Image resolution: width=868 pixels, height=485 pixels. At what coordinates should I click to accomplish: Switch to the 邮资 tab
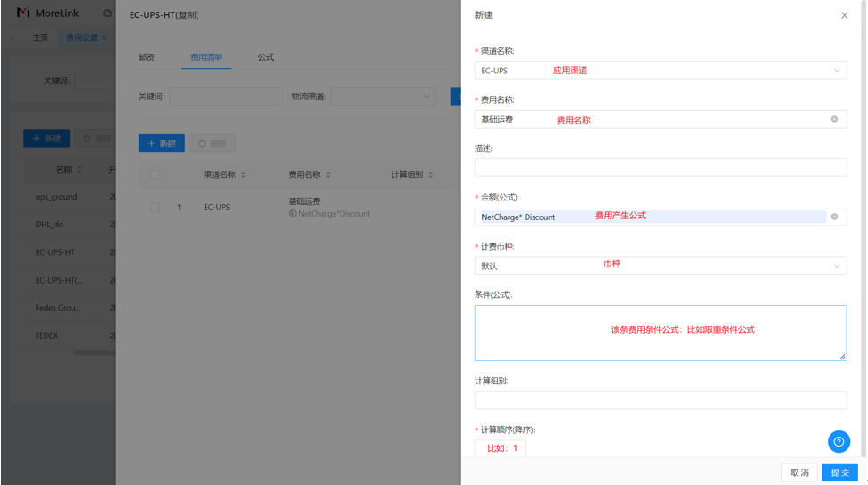click(x=147, y=57)
